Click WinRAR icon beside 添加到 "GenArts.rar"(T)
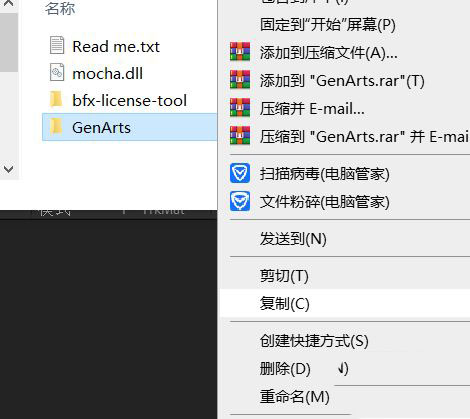 pyautogui.click(x=240, y=80)
